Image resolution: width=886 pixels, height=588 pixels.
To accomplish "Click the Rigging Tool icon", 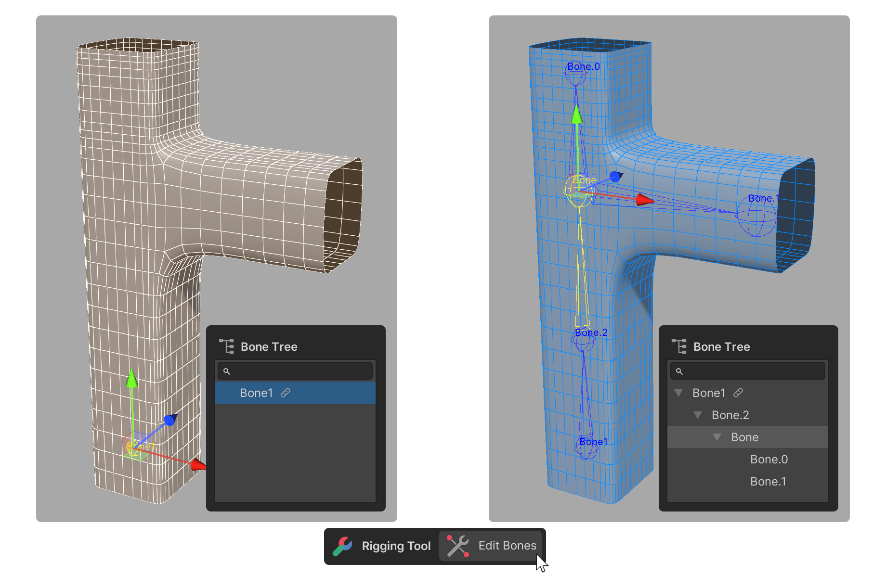I will 342,546.
